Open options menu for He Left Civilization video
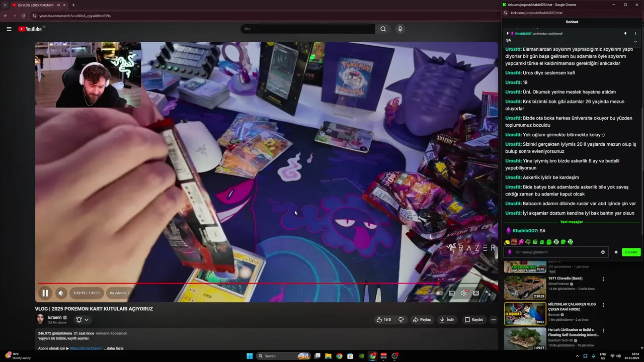 click(603, 331)
